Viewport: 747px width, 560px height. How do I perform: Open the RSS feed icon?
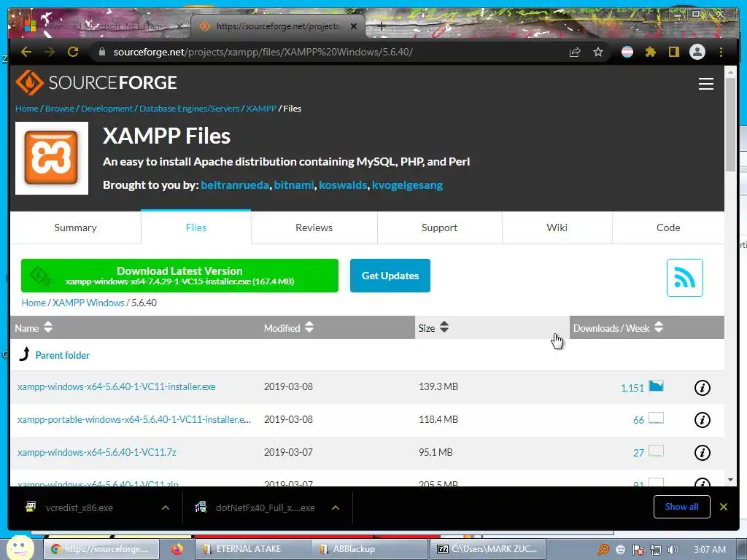pos(684,278)
